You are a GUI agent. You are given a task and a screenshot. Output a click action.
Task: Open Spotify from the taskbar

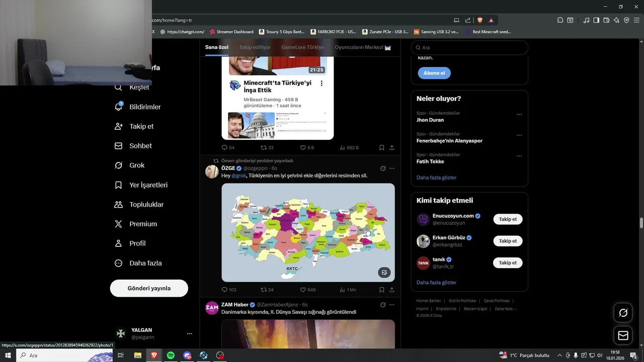(x=171, y=355)
